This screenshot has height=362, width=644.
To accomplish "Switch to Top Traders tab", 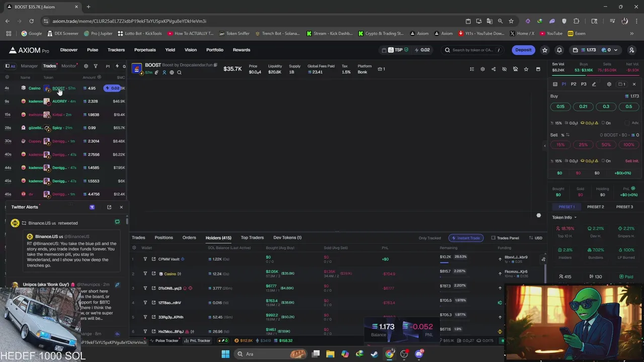I will (252, 237).
